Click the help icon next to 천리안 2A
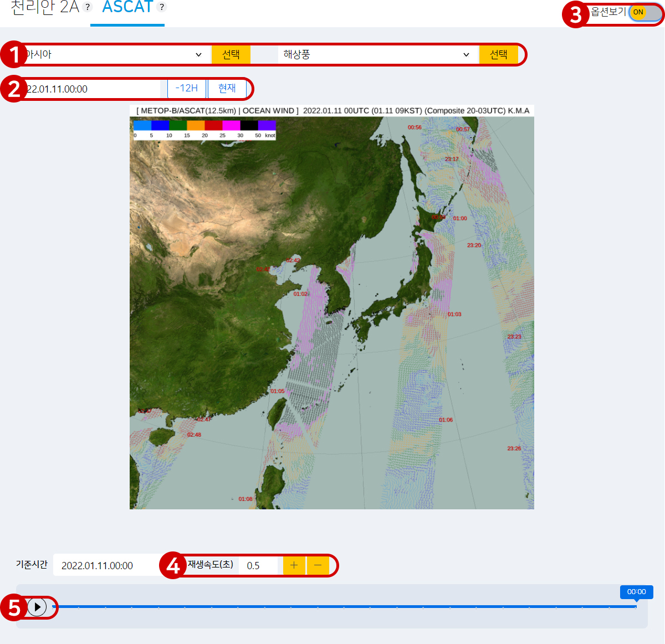The image size is (665, 644). pyautogui.click(x=88, y=7)
